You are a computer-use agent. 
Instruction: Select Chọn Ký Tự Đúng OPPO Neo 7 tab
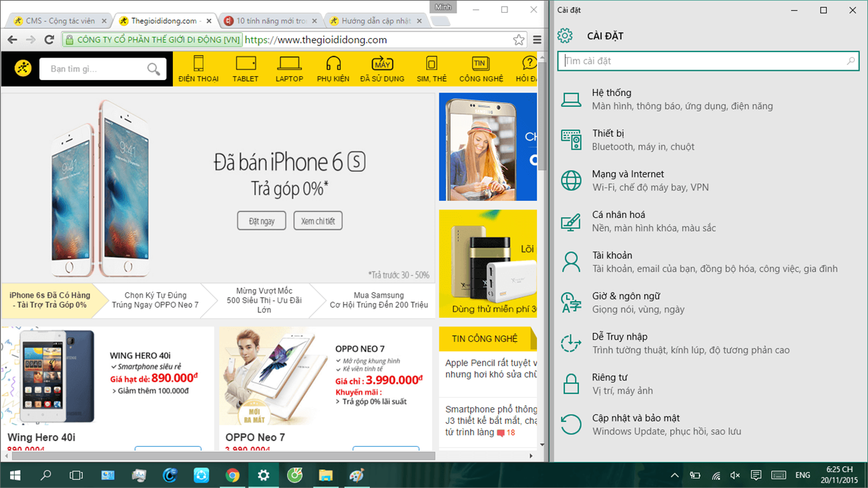click(156, 300)
